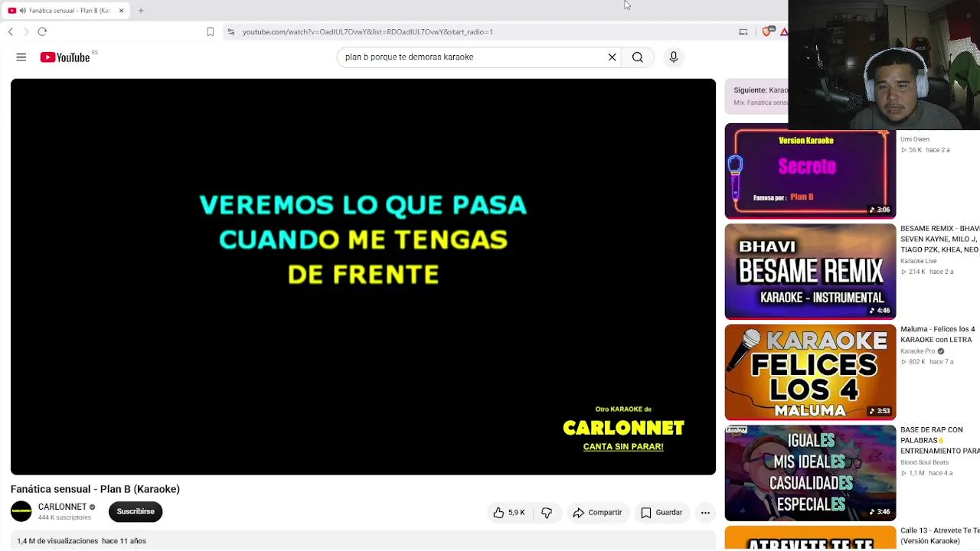980x551 pixels.
Task: Open 'BASE DE RAP CON PALABRAS' title
Action: click(x=940, y=440)
